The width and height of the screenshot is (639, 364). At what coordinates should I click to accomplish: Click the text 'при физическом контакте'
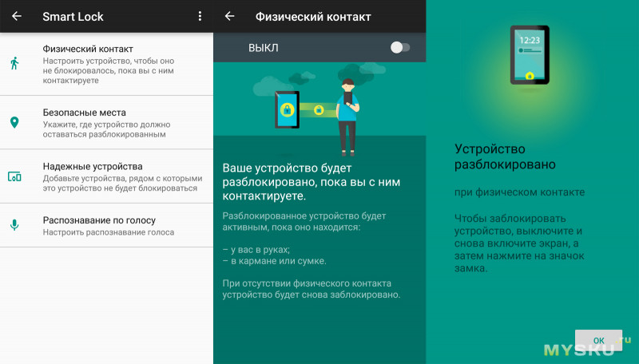[x=520, y=192]
